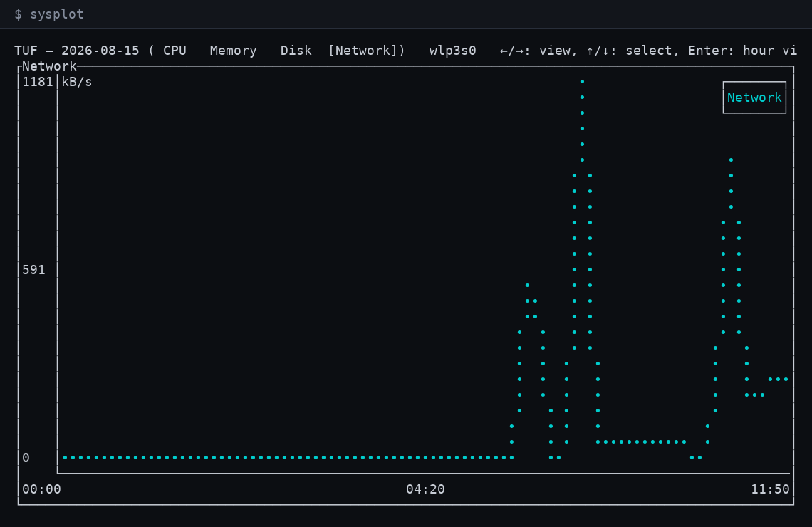Click the 04:20 time axis label
Image resolution: width=812 pixels, height=527 pixels.
[x=425, y=489]
